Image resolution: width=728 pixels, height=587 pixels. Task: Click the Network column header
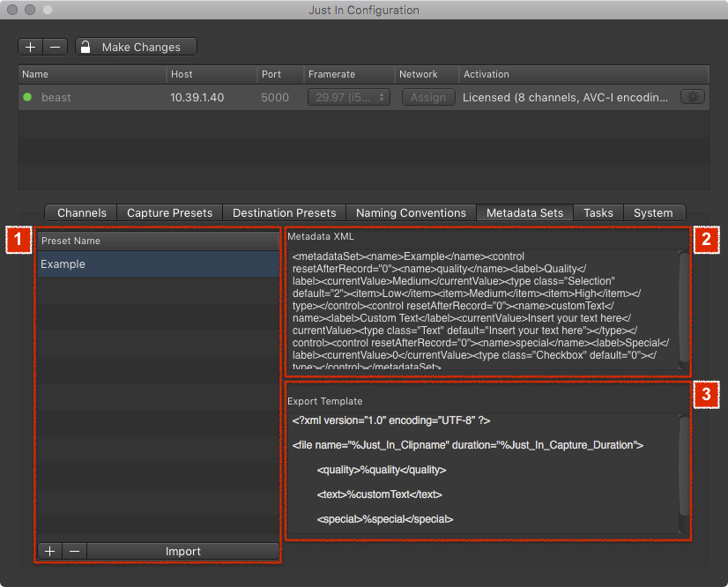427,74
